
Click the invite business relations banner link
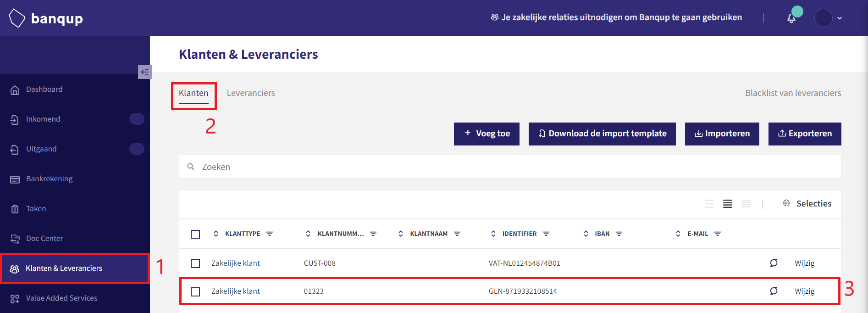pyautogui.click(x=616, y=17)
